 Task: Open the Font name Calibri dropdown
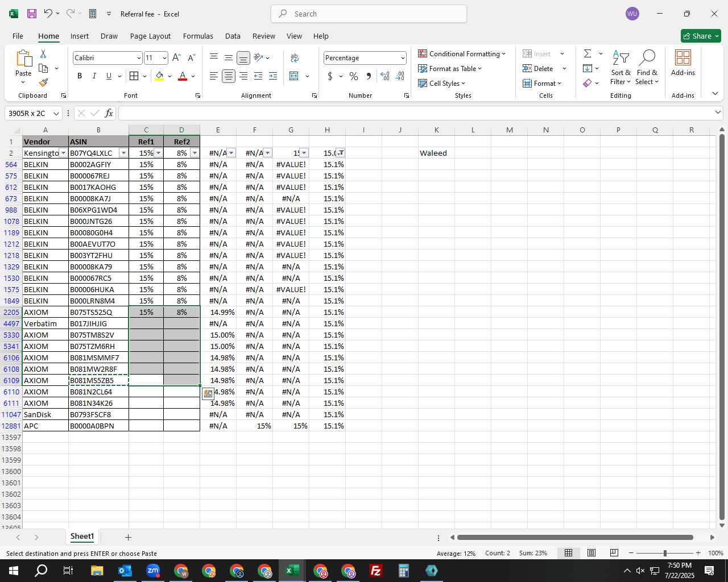pyautogui.click(x=138, y=58)
